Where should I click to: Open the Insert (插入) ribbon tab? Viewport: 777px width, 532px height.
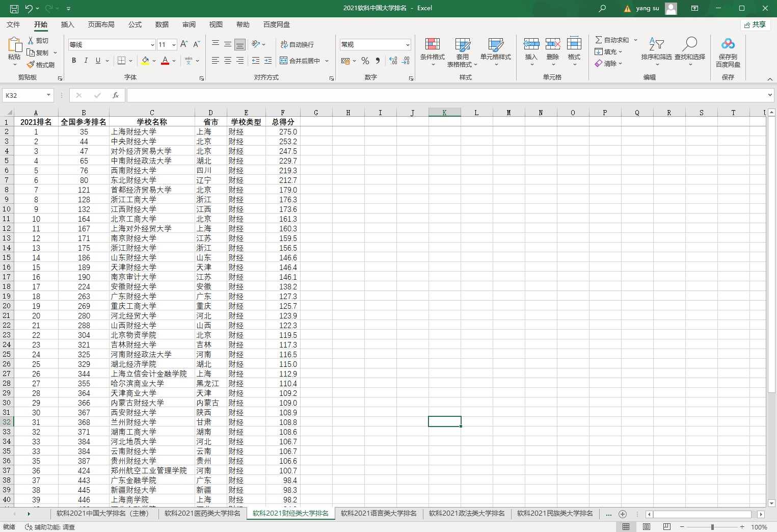tap(67, 24)
